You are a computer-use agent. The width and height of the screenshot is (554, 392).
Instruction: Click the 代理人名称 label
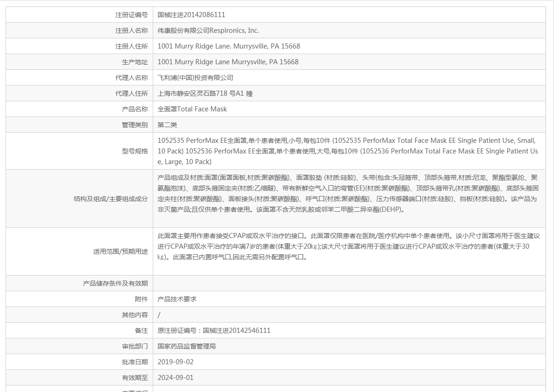[131, 78]
